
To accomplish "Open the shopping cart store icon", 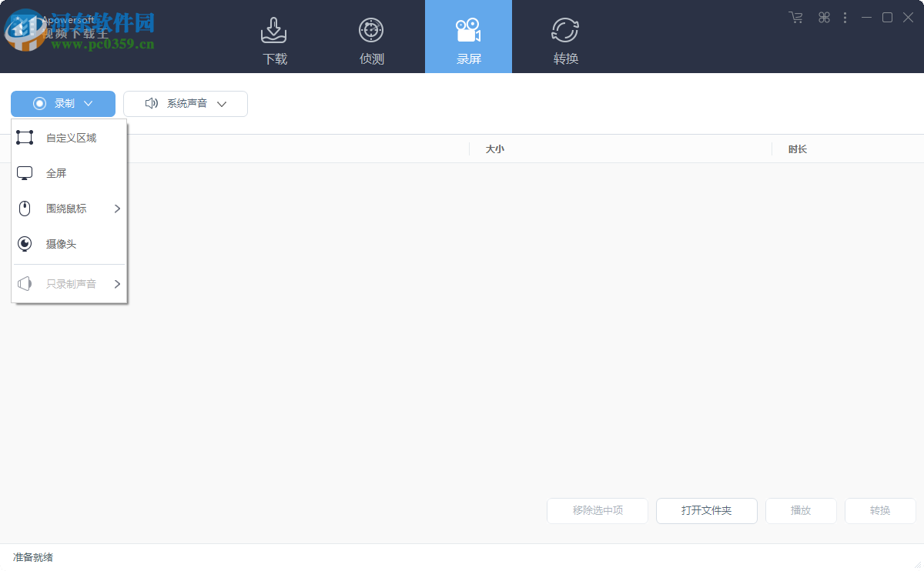I will point(795,17).
